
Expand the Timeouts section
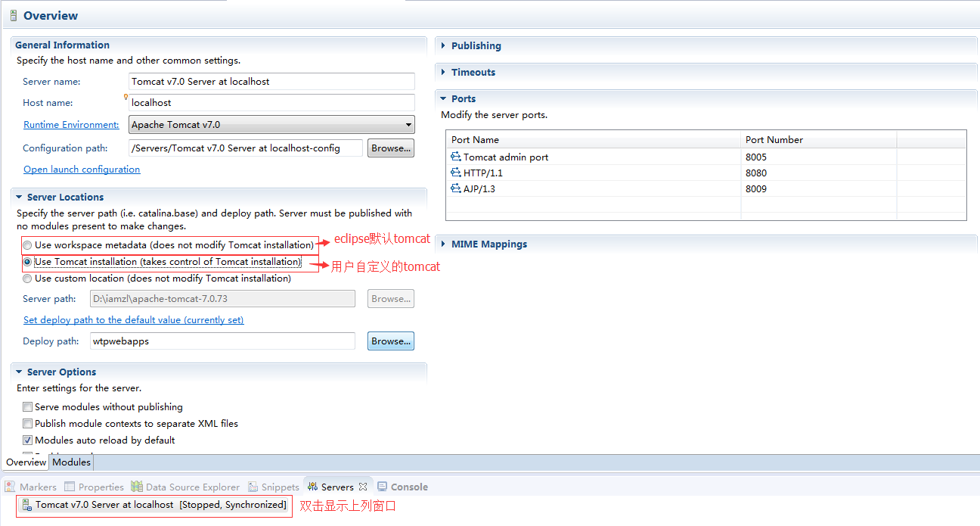(444, 73)
